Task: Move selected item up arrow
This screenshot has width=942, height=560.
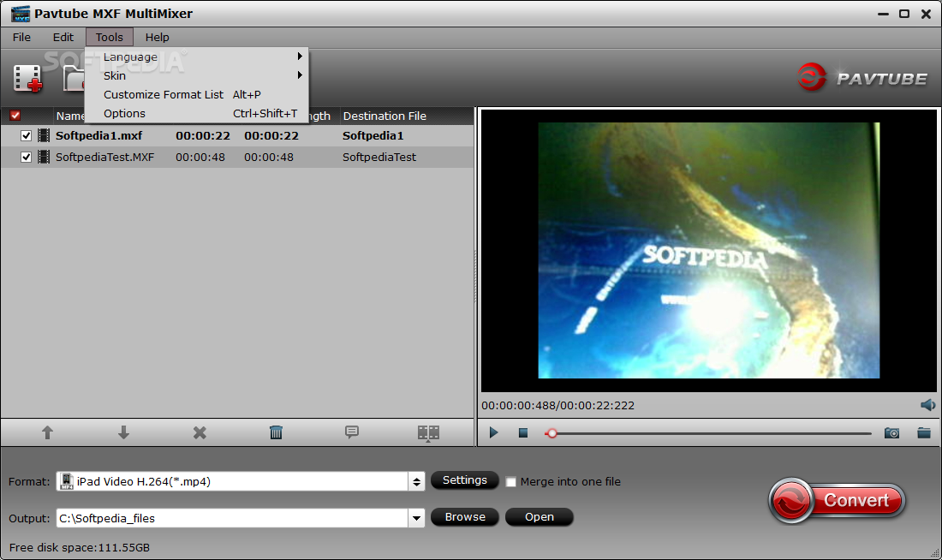Action: pos(47,432)
